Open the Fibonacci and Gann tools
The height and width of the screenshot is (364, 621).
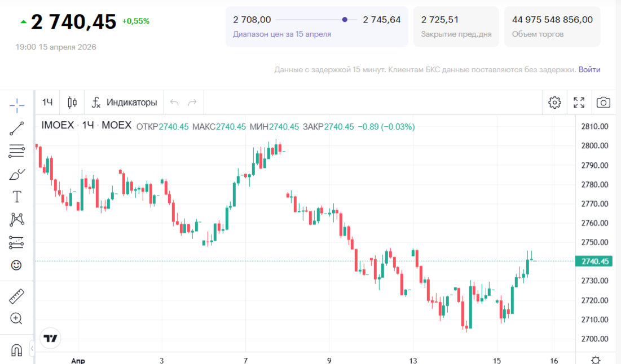tap(17, 151)
